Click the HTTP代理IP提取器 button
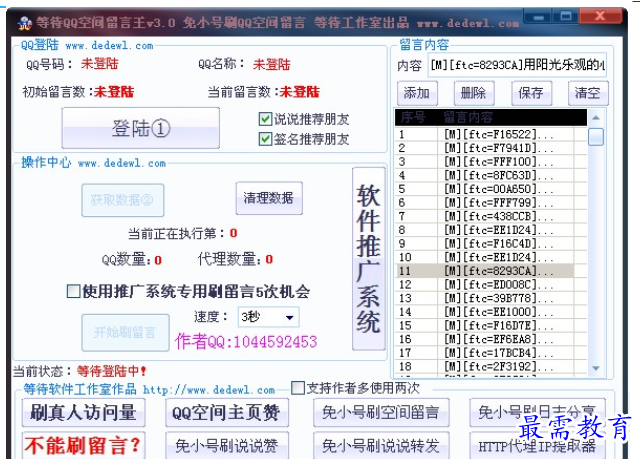640x459 pixels. [538, 446]
